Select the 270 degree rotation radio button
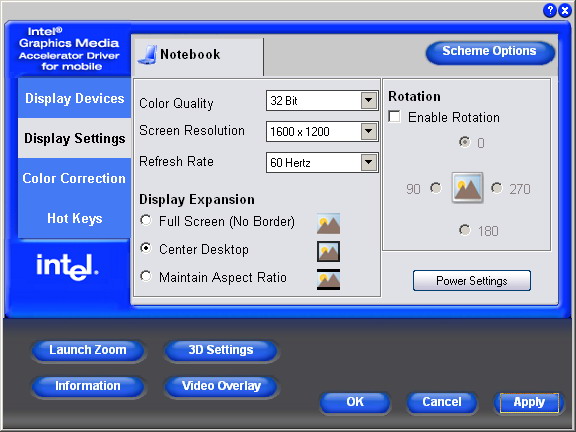The height and width of the screenshot is (432, 576). pyautogui.click(x=497, y=188)
